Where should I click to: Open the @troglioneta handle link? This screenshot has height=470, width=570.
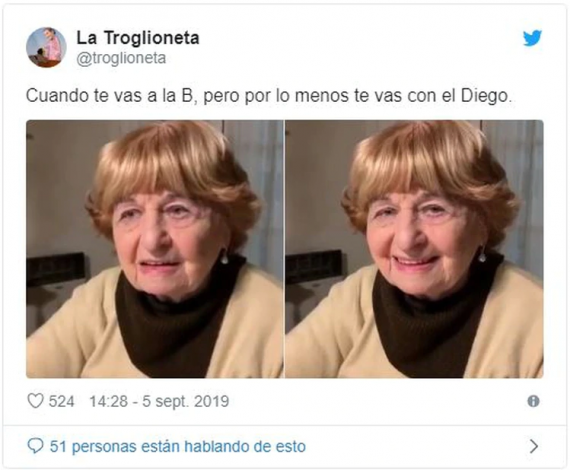121,58
